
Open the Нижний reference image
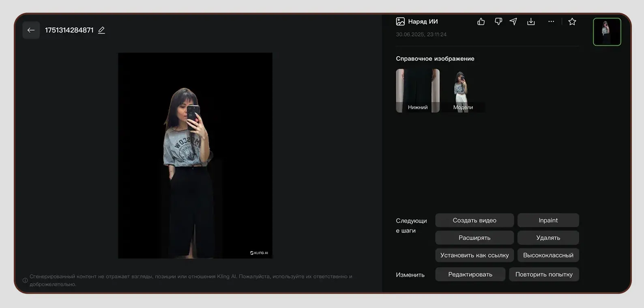point(418,90)
